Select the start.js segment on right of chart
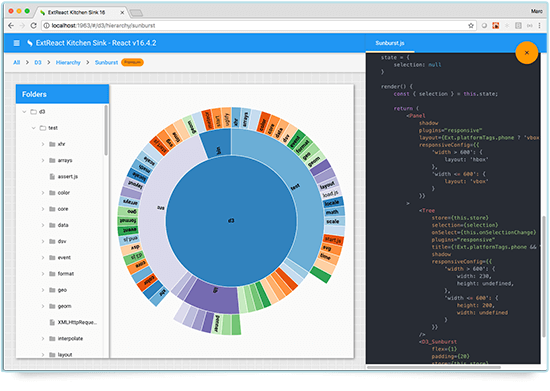550x391 pixels. tap(333, 240)
